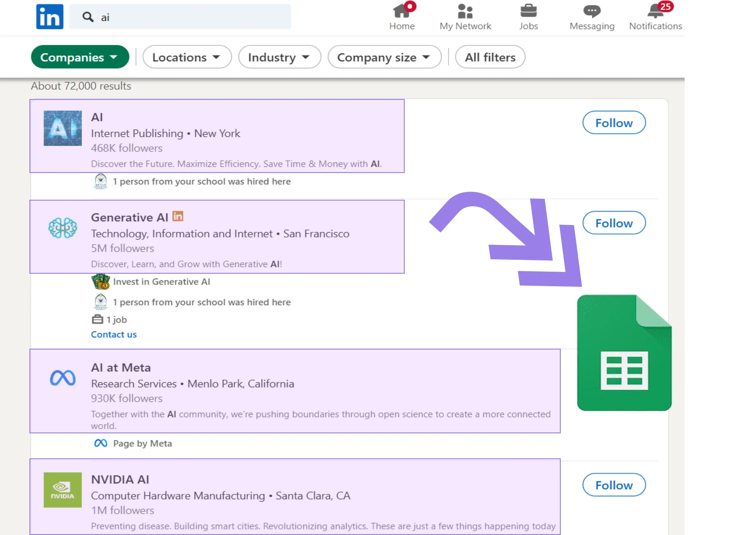Click Contact us for Generative AI
The image size is (756, 535).
(x=114, y=334)
